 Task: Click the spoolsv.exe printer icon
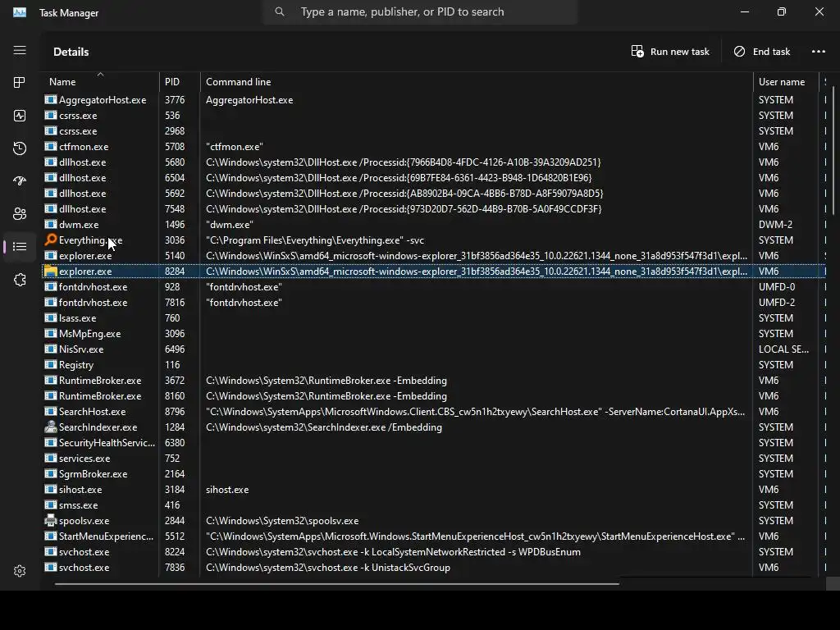point(50,520)
